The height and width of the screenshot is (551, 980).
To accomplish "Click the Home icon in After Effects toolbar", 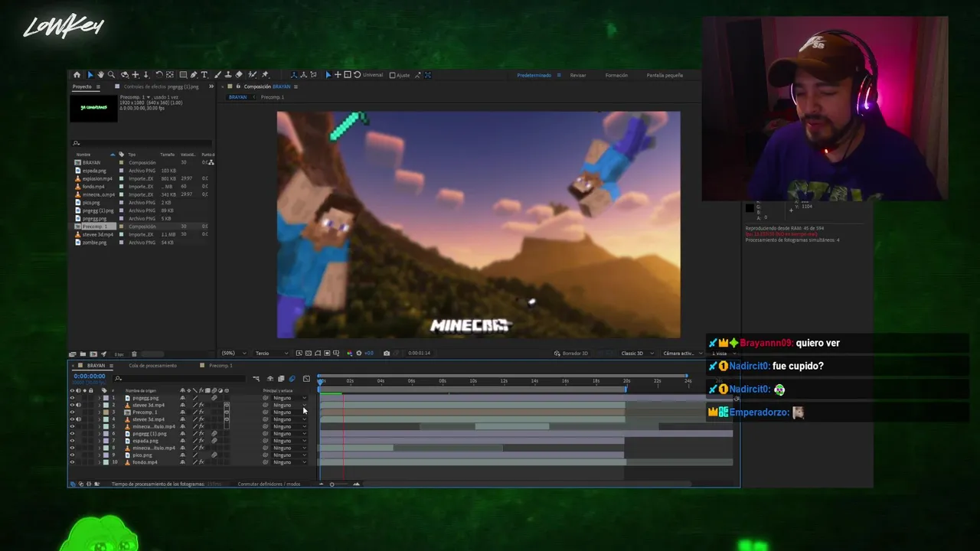I will coord(77,75).
